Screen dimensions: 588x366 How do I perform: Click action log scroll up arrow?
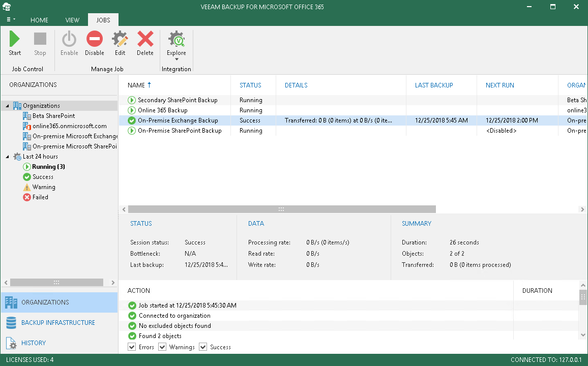click(583, 285)
